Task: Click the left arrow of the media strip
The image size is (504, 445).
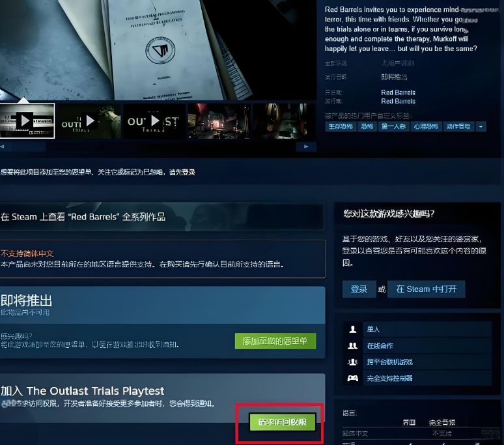Action: pos(3,147)
